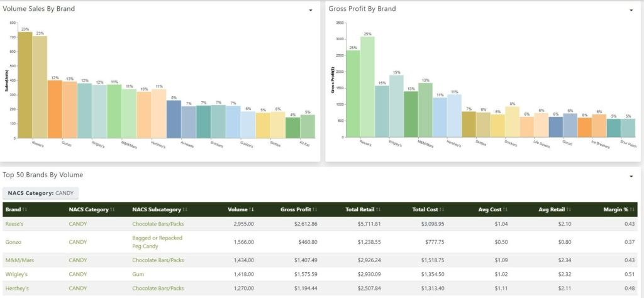Click Gross Profit By Brand panel title

(x=362, y=8)
